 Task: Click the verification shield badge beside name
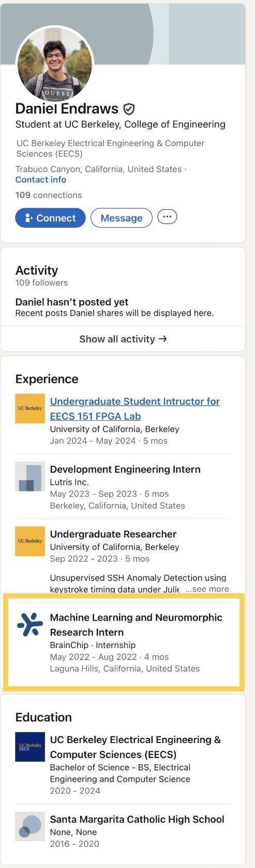[129, 109]
